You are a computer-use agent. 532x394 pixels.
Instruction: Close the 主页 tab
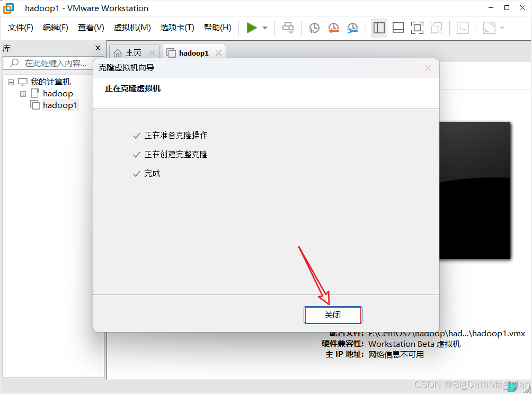pos(152,53)
